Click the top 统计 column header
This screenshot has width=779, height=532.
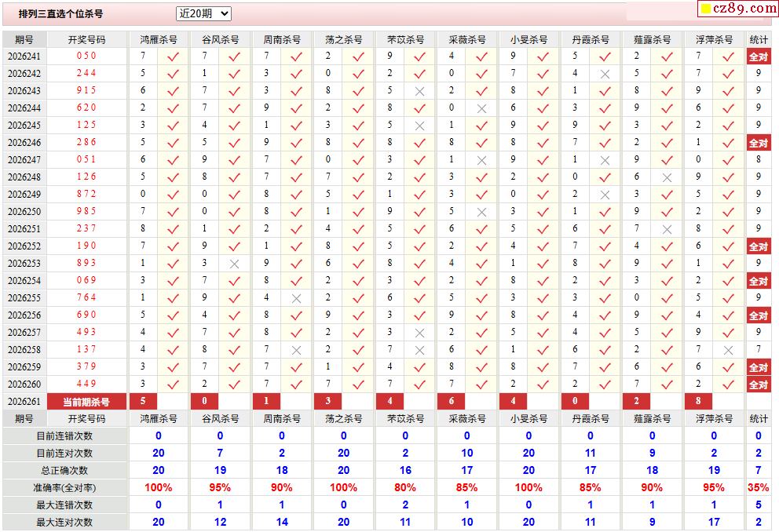(759, 40)
